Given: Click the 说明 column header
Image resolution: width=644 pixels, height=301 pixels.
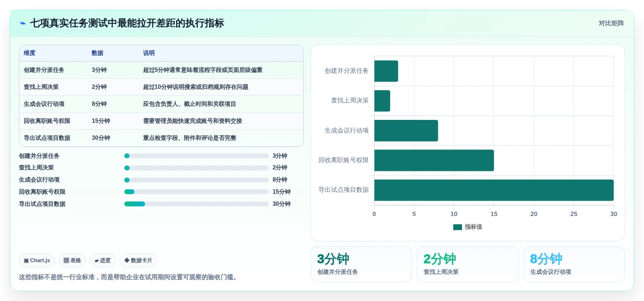Looking at the screenshot, I should [149, 53].
